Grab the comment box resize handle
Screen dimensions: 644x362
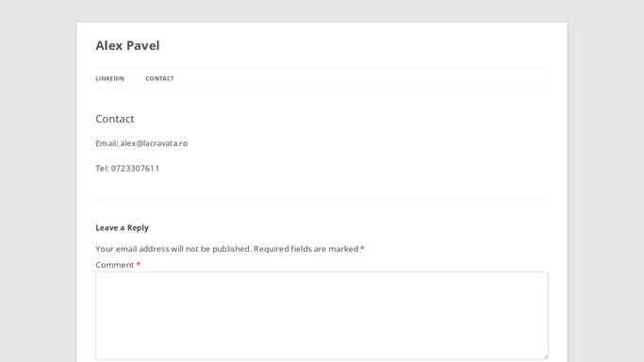(545, 356)
